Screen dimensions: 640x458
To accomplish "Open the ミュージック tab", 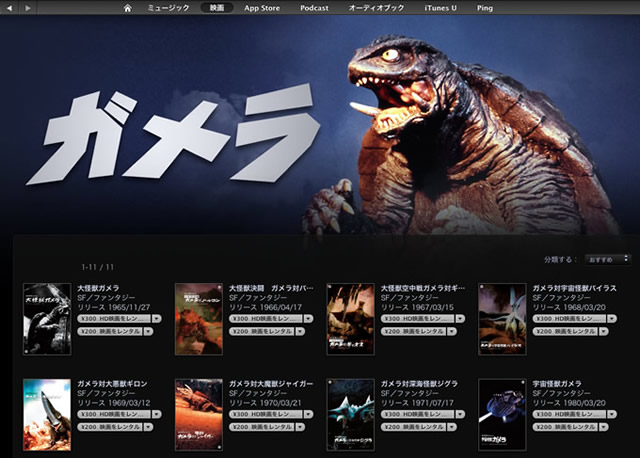I will (x=168, y=8).
